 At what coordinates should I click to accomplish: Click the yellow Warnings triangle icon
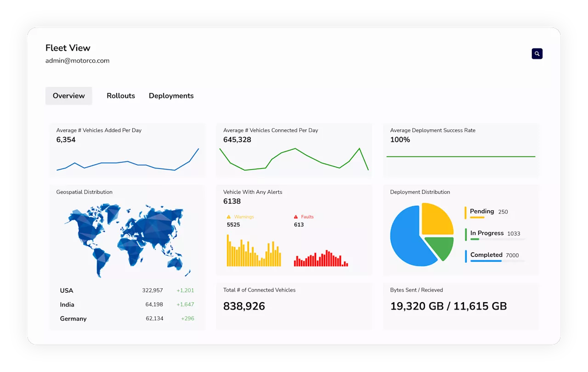pos(229,217)
